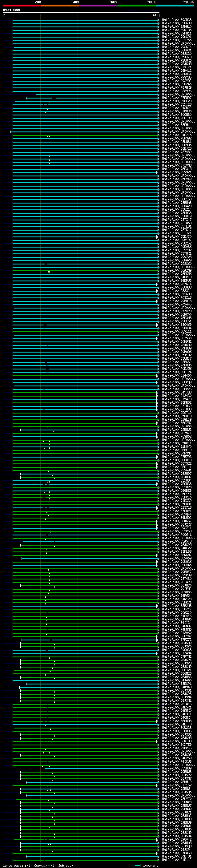197x868 pixels.
Task: Click the UniRef100_Q8W0C4 label
Action: 177,74
